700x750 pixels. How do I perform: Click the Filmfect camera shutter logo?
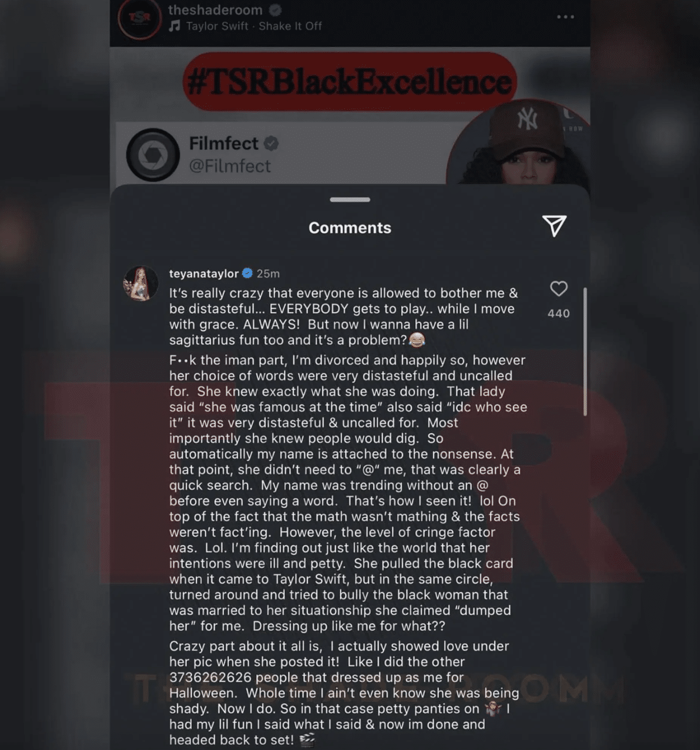pos(153,155)
